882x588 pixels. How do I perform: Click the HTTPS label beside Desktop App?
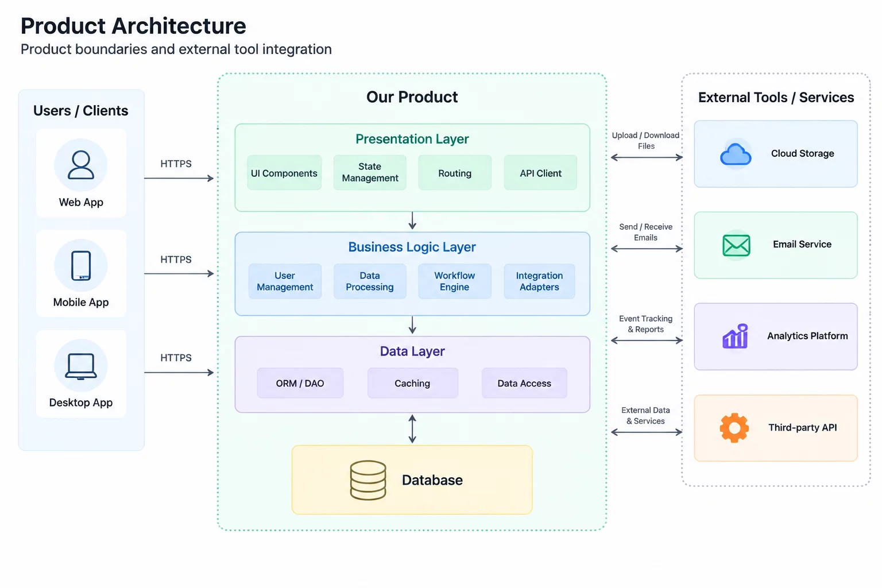click(x=176, y=358)
